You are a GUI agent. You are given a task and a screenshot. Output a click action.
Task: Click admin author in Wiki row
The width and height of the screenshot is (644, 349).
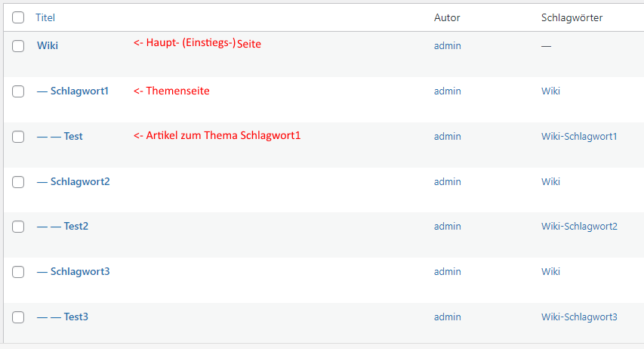pos(447,45)
